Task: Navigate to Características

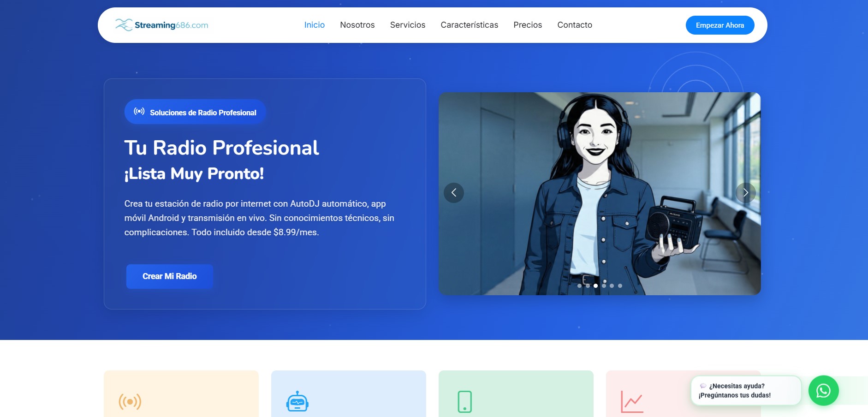Action: tap(469, 25)
